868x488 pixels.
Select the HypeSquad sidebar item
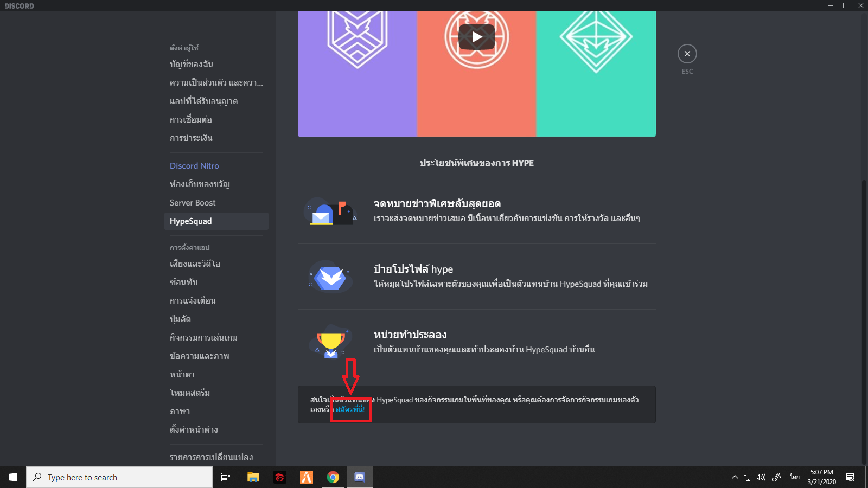216,221
